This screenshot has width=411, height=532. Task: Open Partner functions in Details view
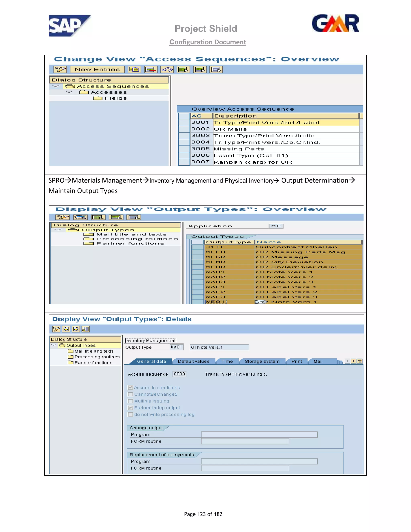click(x=71, y=362)
